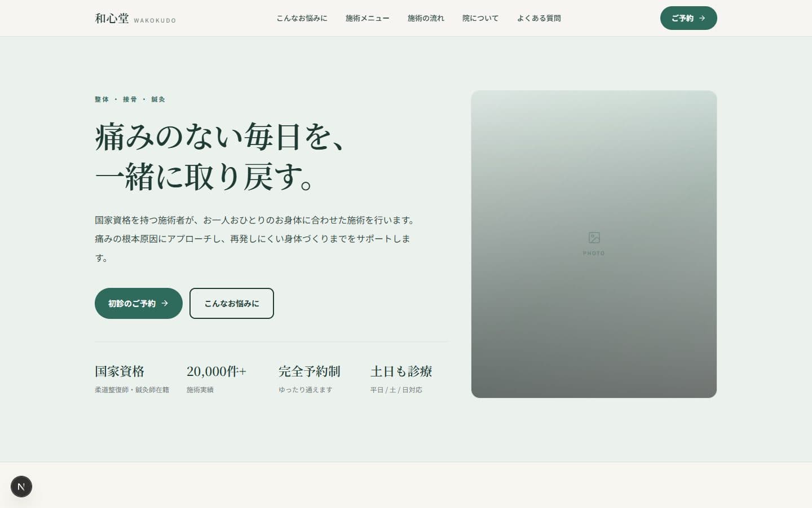Select 施術の流れ in the top navigation
This screenshot has height=508, width=812.
(426, 18)
